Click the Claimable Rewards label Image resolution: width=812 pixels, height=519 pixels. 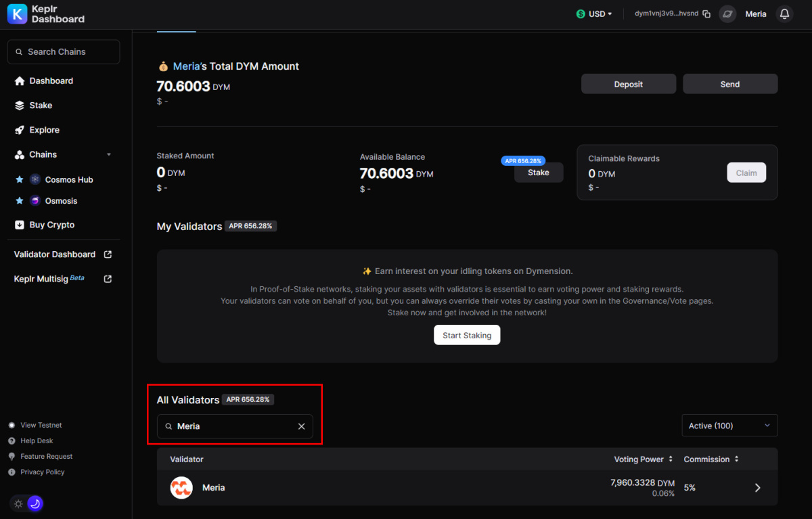coord(624,158)
